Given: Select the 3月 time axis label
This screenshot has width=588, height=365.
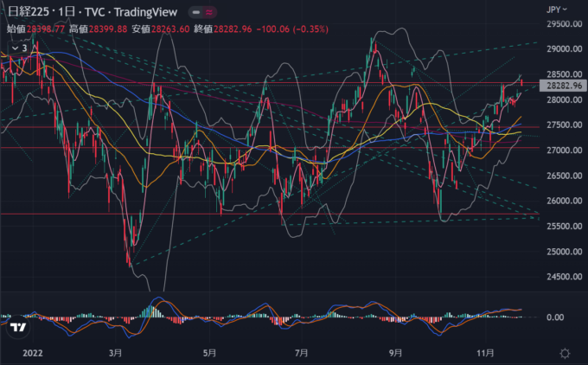Looking at the screenshot, I should click(x=115, y=353).
